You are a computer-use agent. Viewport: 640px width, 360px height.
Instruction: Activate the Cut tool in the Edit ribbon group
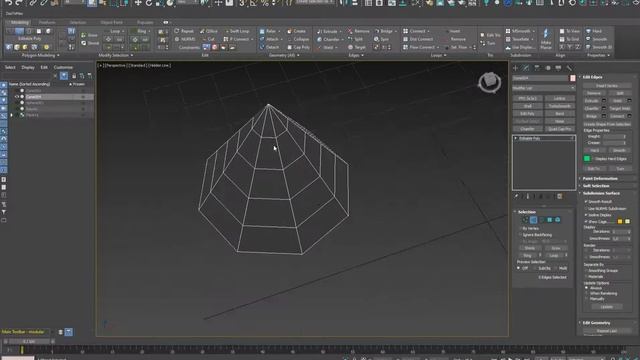(x=208, y=39)
